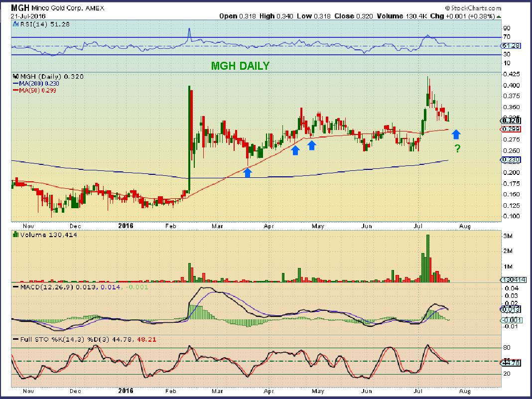532x399 pixels.
Task: Open the StockCharts.com copyright link
Action: tap(473, 8)
